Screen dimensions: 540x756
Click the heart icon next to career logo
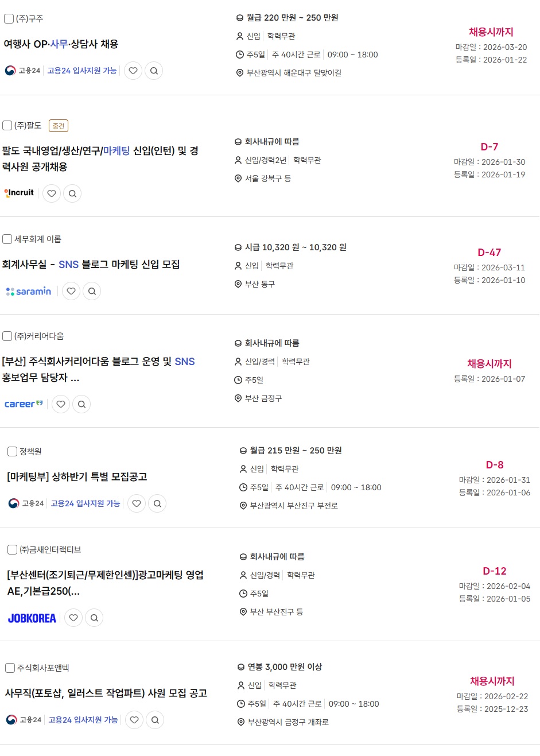(x=61, y=404)
